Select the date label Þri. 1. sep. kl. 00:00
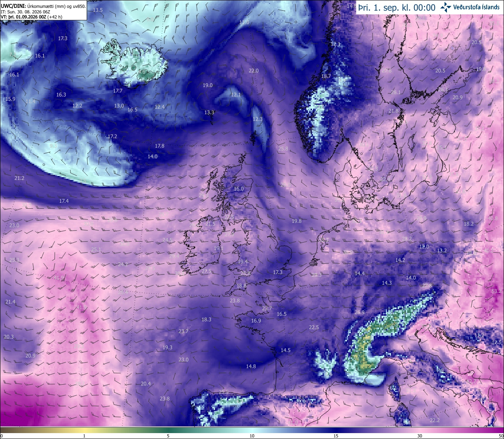This screenshot has height=439, width=504. pos(397,7)
